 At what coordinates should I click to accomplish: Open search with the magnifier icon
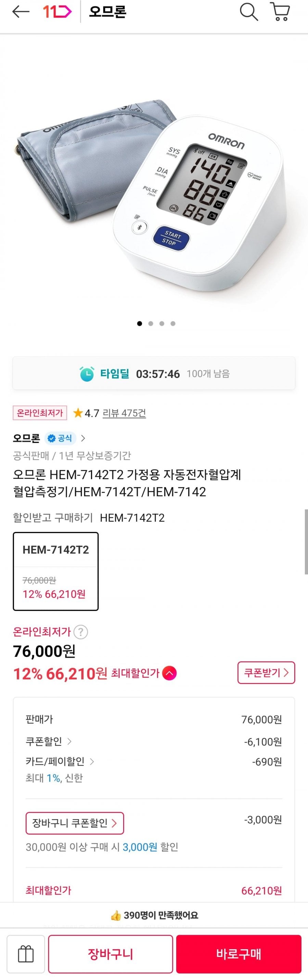(x=249, y=12)
